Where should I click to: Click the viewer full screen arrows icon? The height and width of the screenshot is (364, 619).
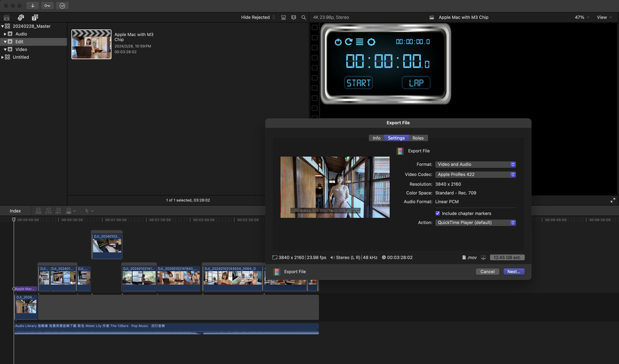tap(613, 200)
